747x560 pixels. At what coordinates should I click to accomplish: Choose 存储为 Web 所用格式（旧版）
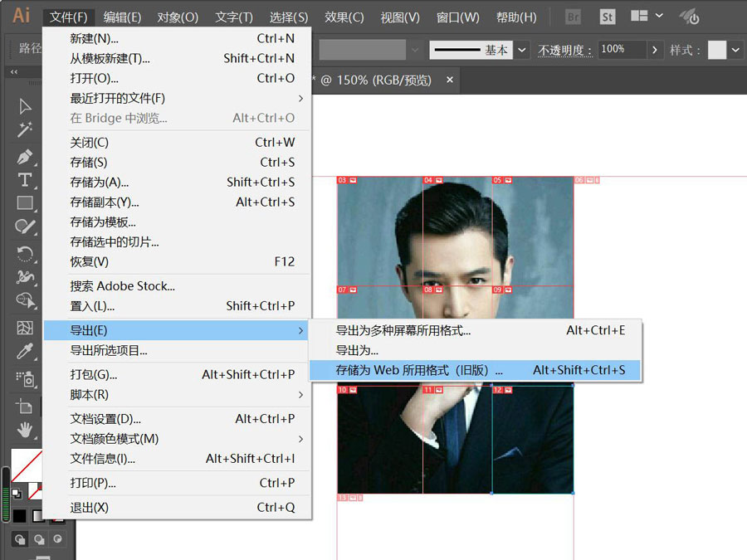475,370
